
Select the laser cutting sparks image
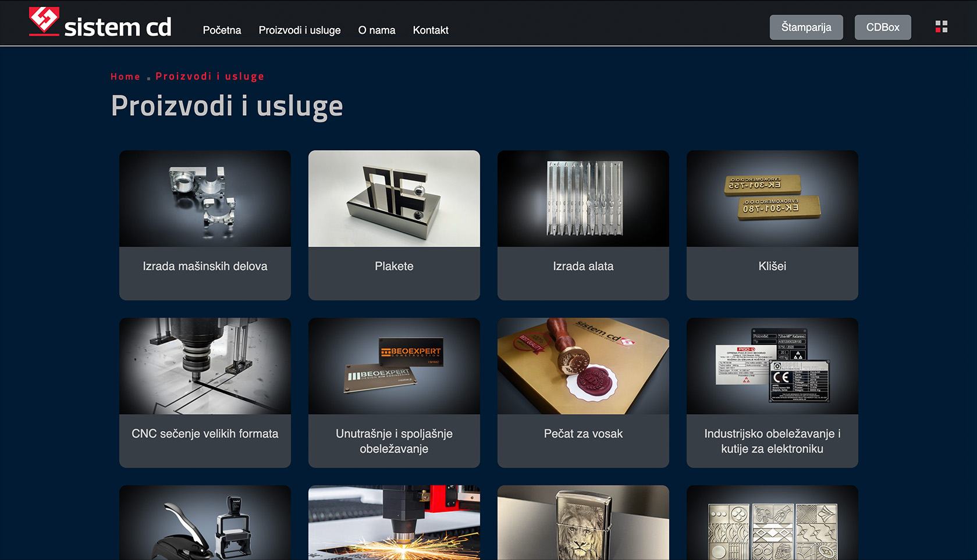[394, 523]
